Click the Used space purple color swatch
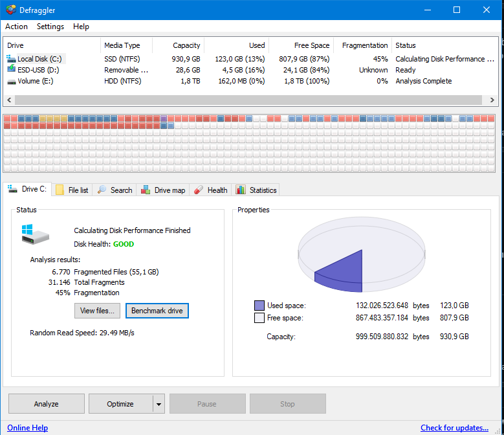The height and width of the screenshot is (435, 504). 259,306
